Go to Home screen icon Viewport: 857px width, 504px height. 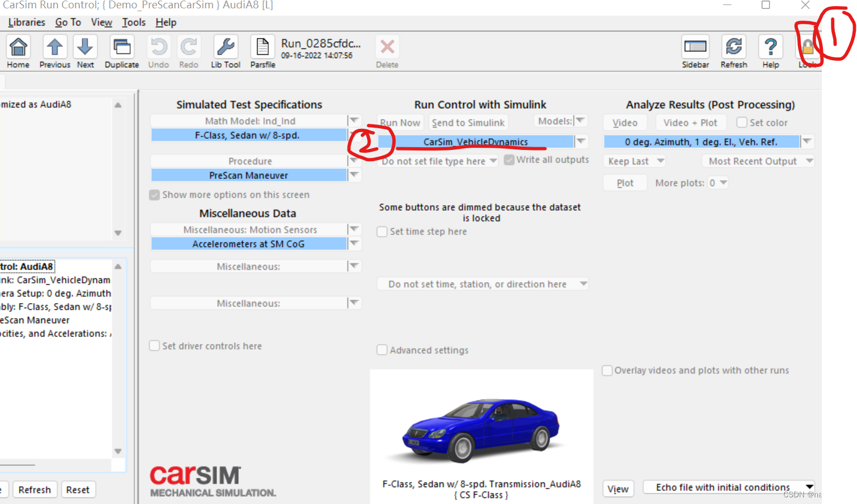point(18,47)
